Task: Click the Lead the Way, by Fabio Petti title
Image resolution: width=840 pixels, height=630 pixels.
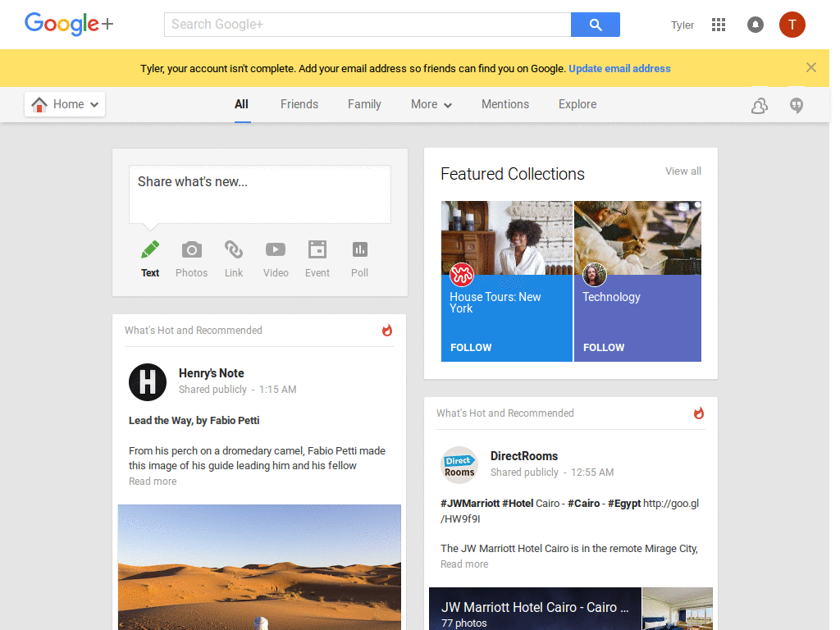Action: [x=194, y=421]
